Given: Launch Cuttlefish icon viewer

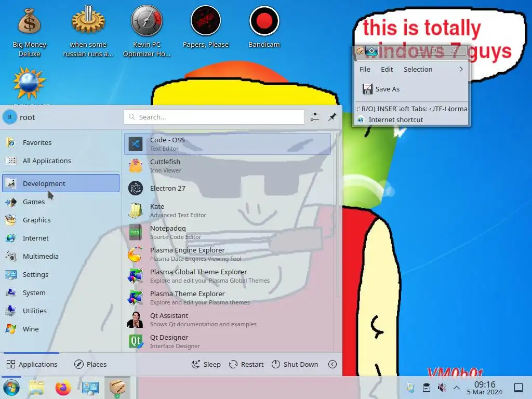Looking at the screenshot, I should [228, 166].
